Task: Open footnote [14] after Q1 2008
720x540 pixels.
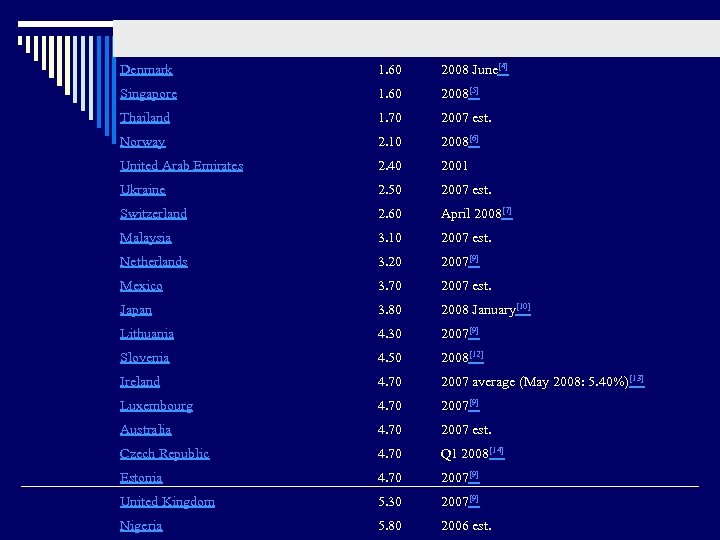Action: click(x=497, y=452)
